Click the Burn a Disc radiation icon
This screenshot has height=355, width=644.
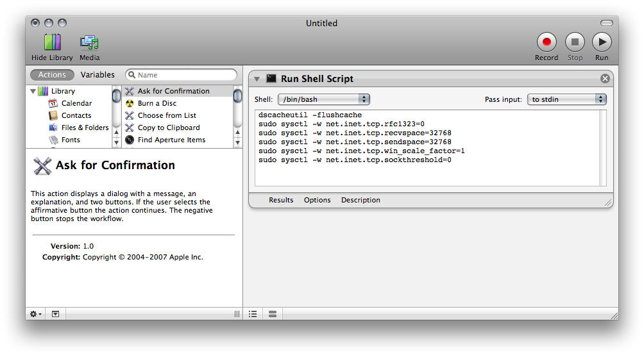130,103
